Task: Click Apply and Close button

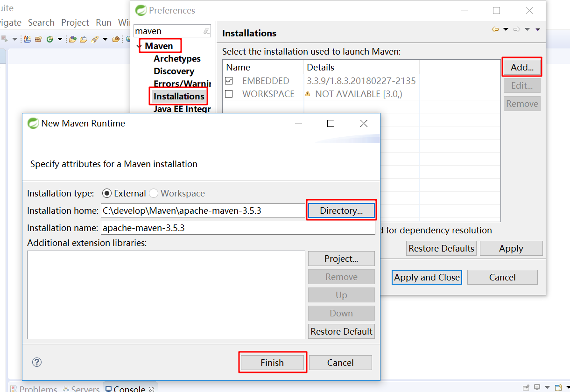Action: point(427,277)
